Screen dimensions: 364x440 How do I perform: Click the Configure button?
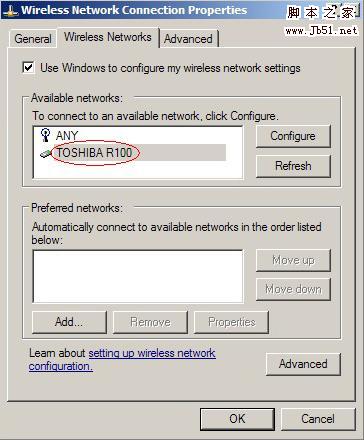[x=293, y=136]
